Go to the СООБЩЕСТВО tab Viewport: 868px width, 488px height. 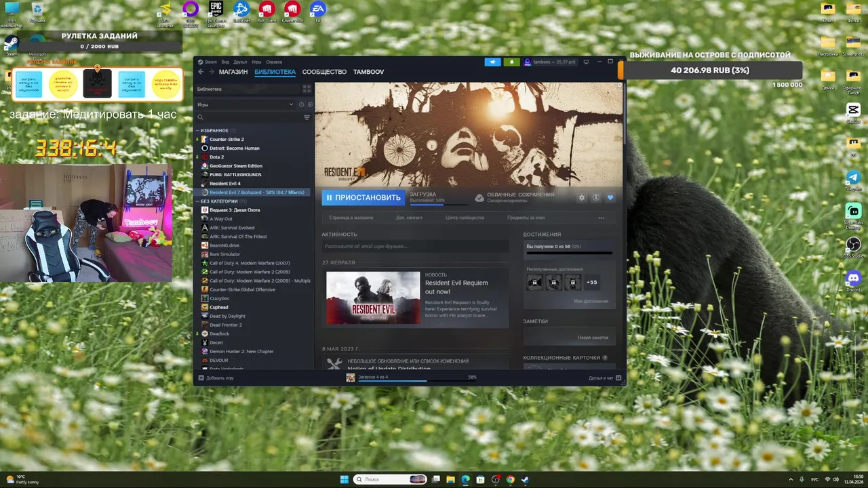tap(324, 72)
